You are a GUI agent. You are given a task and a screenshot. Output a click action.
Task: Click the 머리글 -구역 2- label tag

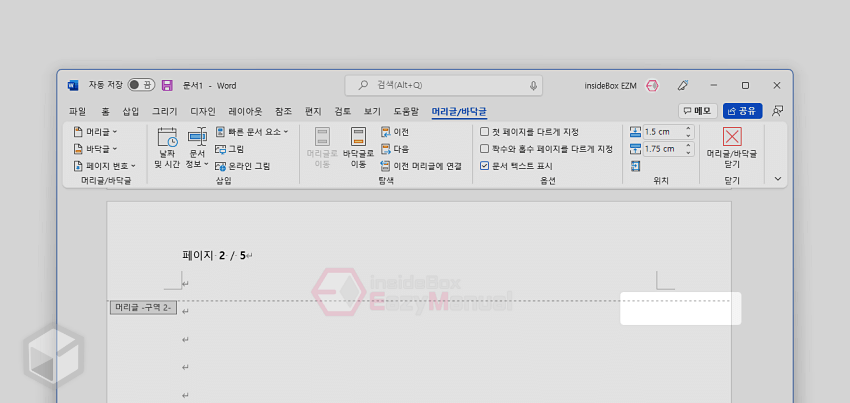point(143,308)
